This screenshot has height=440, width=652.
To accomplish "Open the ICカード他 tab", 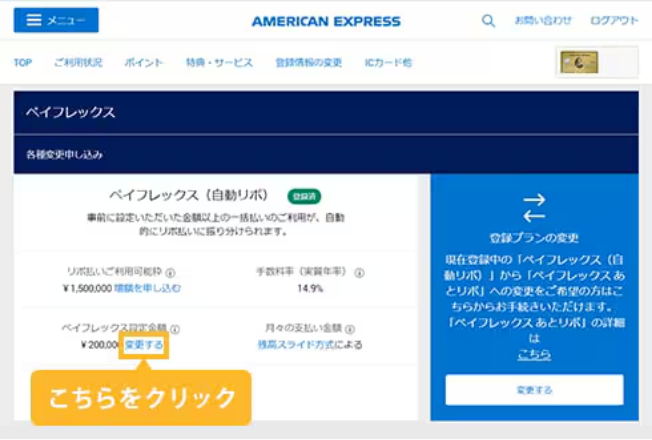I will (388, 63).
